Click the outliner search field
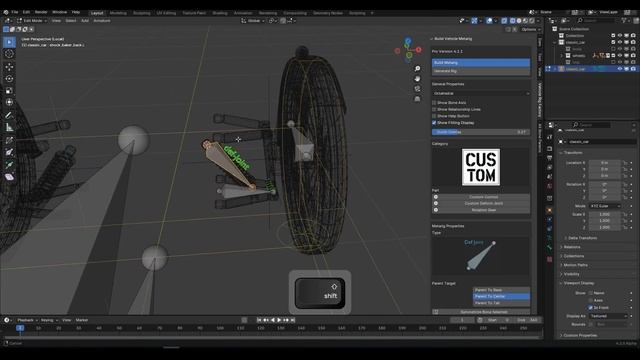Viewport: 640px width, 360px height. click(597, 20)
